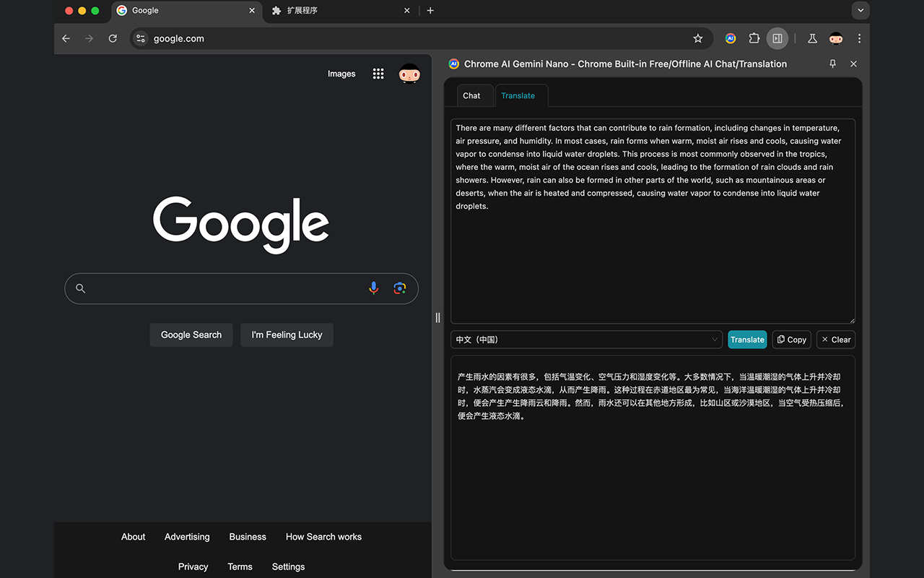Open the Chrome extensions puzzle icon
924x578 pixels.
754,38
